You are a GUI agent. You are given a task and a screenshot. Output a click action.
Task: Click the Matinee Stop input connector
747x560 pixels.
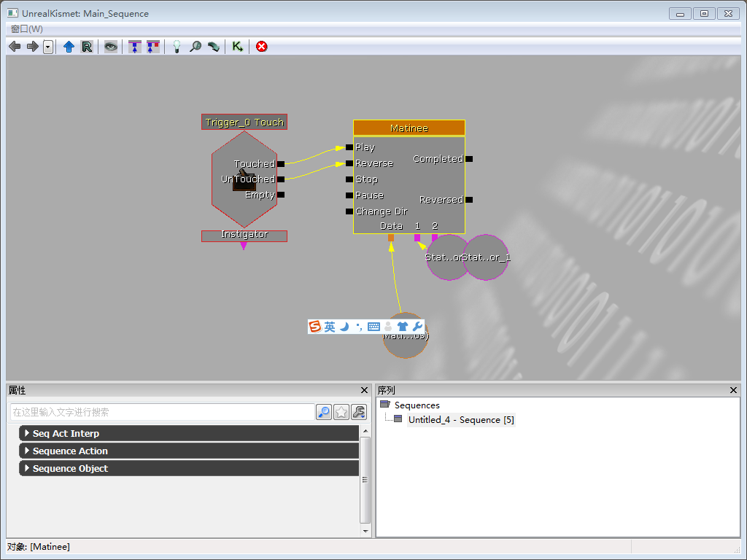349,179
